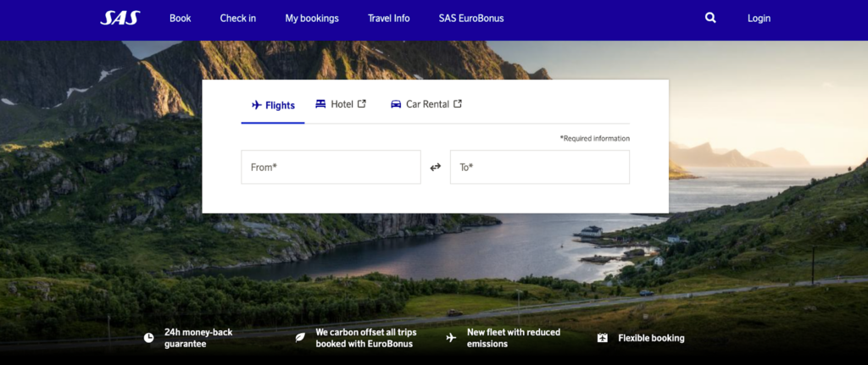Go to My bookings
Image resolution: width=868 pixels, height=365 pixels.
point(312,19)
